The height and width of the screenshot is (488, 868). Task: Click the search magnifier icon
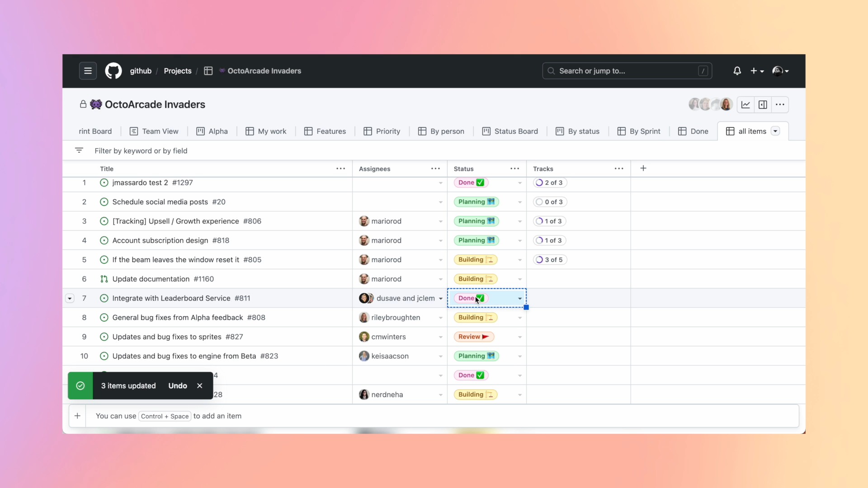point(551,71)
